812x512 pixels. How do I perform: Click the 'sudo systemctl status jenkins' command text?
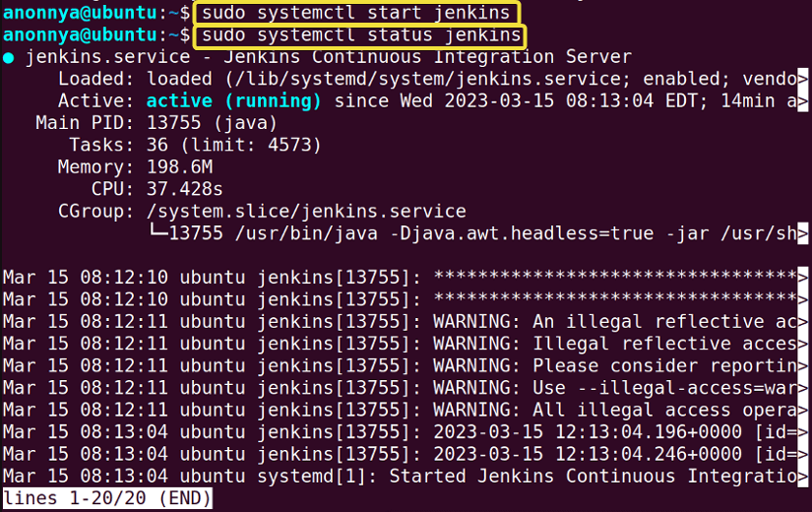(361, 34)
